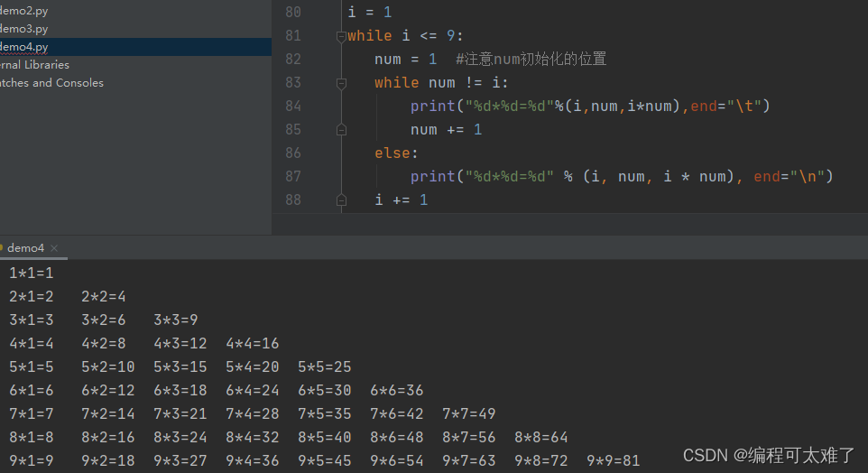Image resolution: width=868 pixels, height=473 pixels.
Task: Open demo3.py in the project tree
Action: tap(23, 28)
